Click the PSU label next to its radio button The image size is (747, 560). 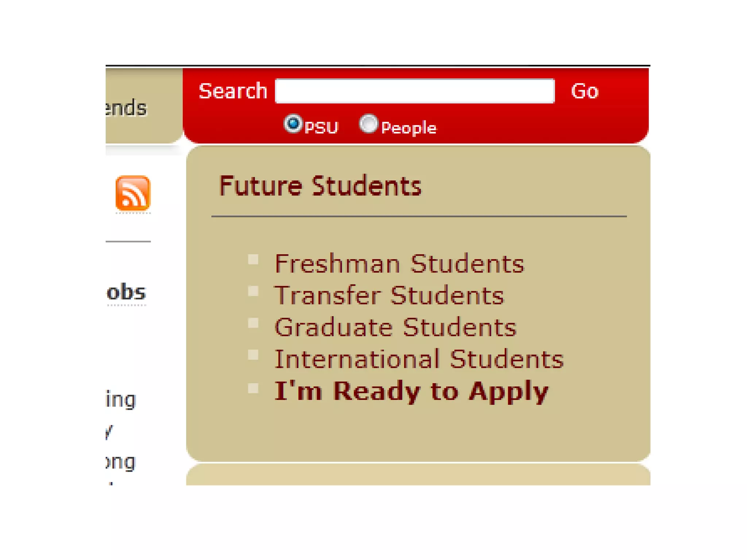[x=321, y=128]
